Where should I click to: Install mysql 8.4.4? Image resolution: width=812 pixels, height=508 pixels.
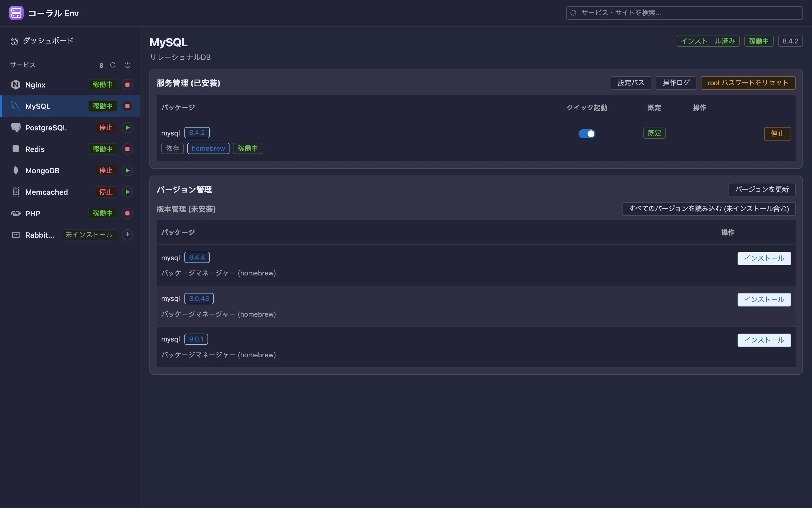(764, 258)
